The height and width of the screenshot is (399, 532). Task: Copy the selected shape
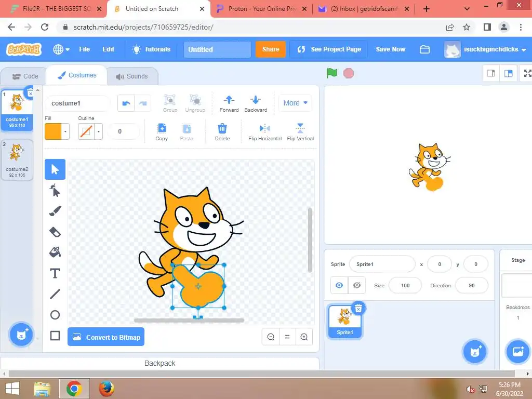(x=162, y=131)
